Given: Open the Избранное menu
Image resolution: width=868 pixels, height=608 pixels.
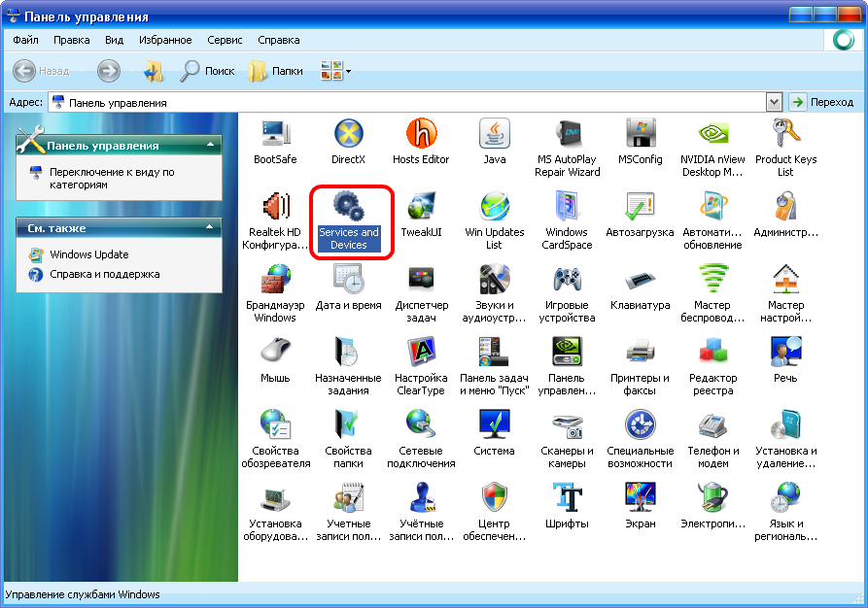Looking at the screenshot, I should tap(165, 40).
